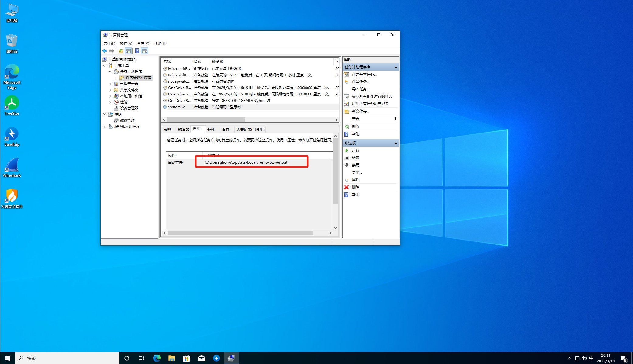Click the red X Delete (删除) icon
This screenshot has height=364, width=633.
(x=347, y=187)
